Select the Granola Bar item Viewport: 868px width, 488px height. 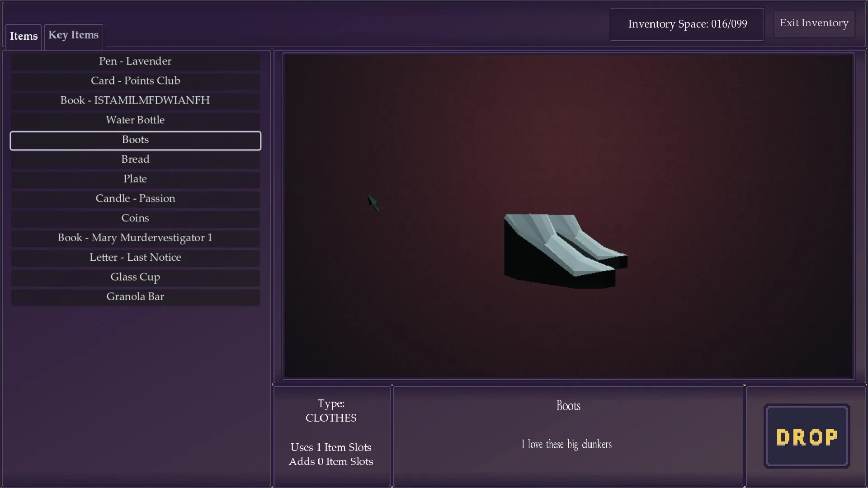pos(135,296)
